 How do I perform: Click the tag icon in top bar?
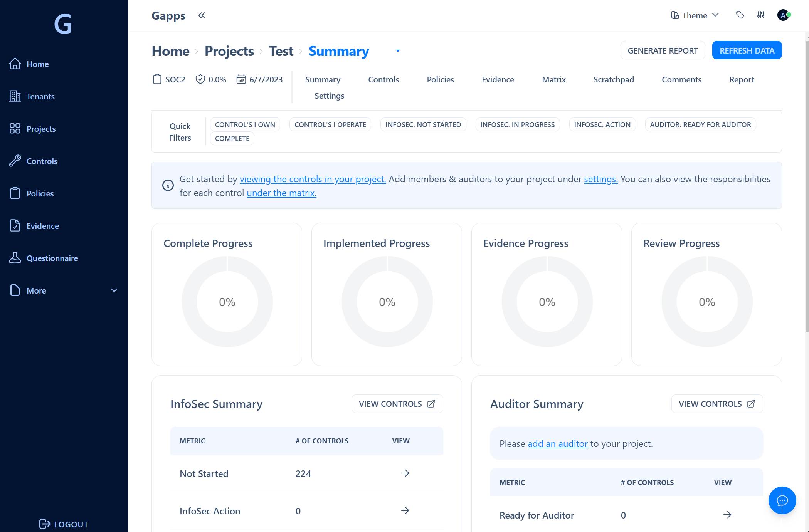[x=740, y=15]
